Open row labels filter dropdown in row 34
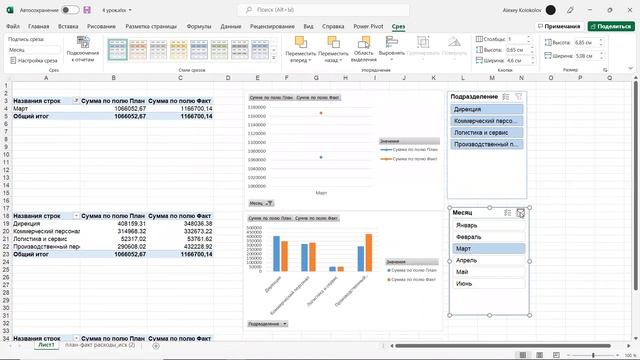640x360 pixels. point(76,338)
